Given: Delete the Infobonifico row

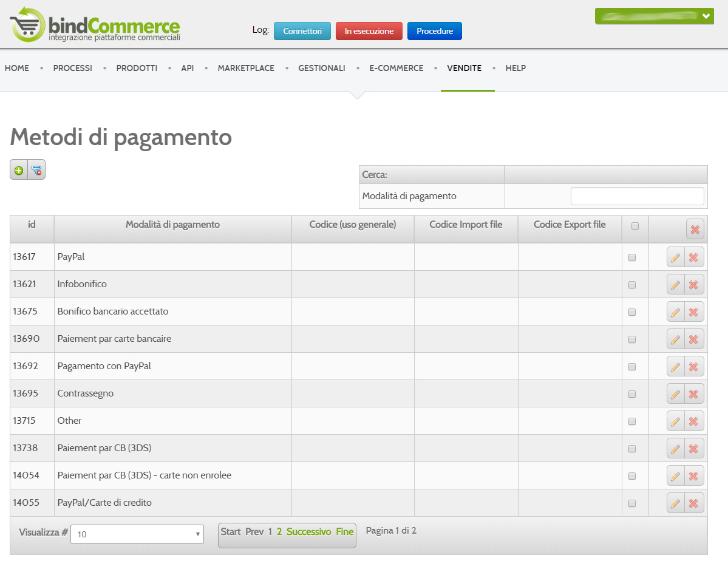Looking at the screenshot, I should pos(693,285).
